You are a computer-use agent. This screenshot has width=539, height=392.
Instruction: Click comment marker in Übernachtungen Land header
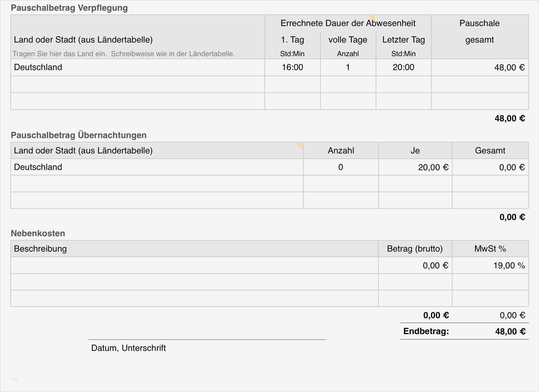coord(300,145)
